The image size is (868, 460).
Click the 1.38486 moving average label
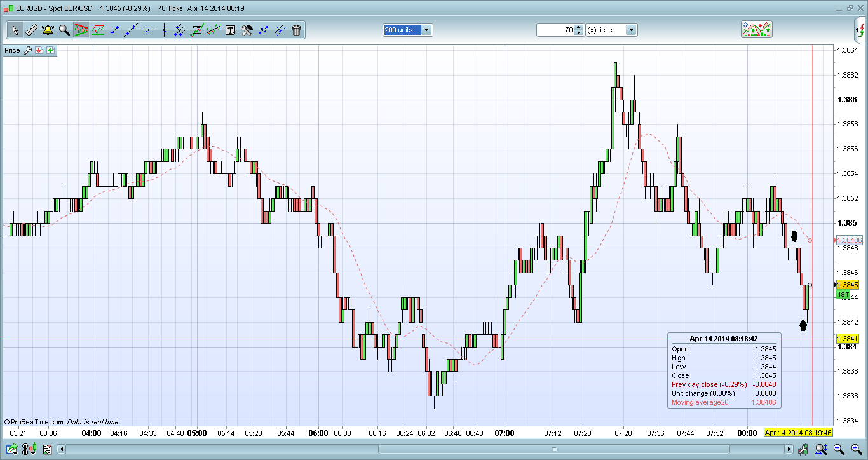[849, 241]
